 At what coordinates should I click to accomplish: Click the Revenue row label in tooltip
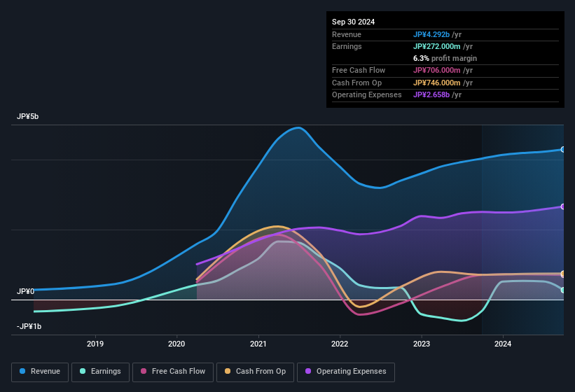pos(347,34)
